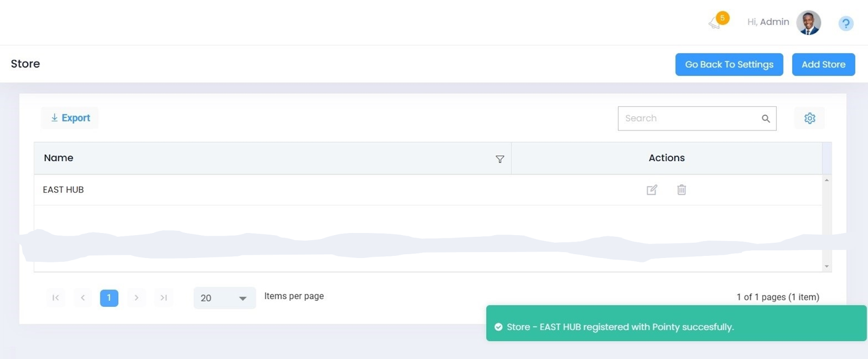Screen dimensions: 868x359
Task: Focus the Search input field
Action: click(x=689, y=118)
